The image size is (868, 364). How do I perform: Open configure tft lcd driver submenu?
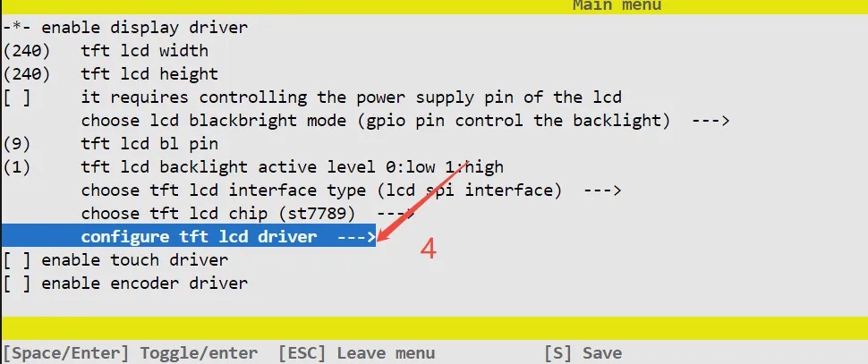188,236
